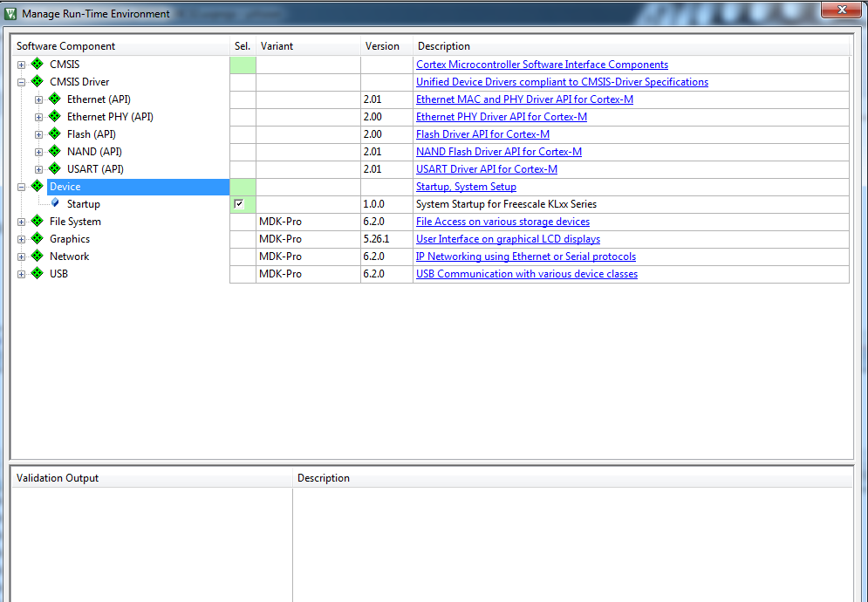Screen dimensions: 868x602
Task: Expand the Graphics tree node
Action: pos(21,240)
